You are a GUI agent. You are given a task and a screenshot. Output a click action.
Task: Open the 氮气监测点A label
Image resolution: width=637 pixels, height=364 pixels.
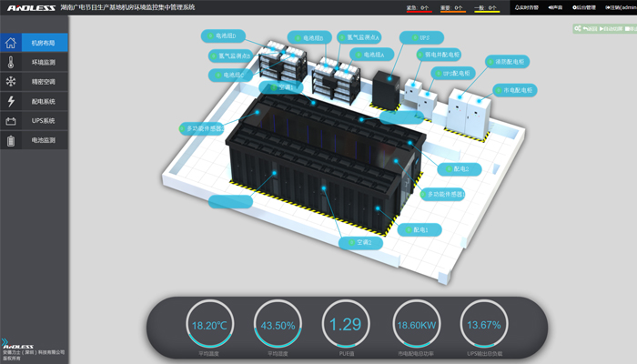(359, 37)
